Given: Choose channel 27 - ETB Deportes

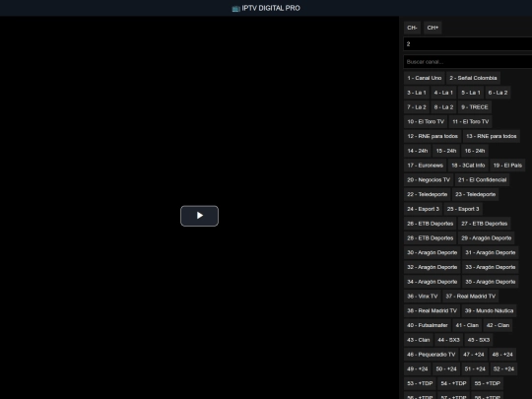Looking at the screenshot, I should (484, 224).
